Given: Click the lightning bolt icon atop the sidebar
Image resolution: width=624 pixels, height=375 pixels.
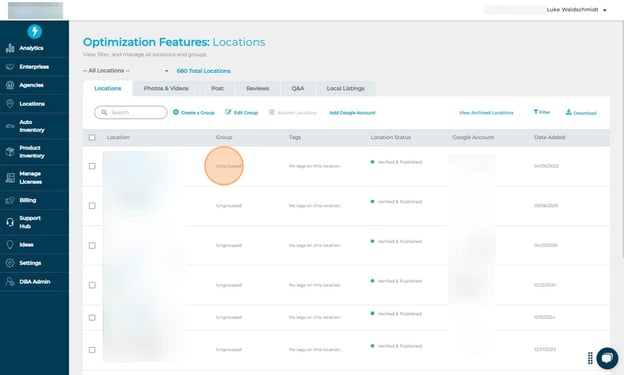Looking at the screenshot, I should point(35,31).
